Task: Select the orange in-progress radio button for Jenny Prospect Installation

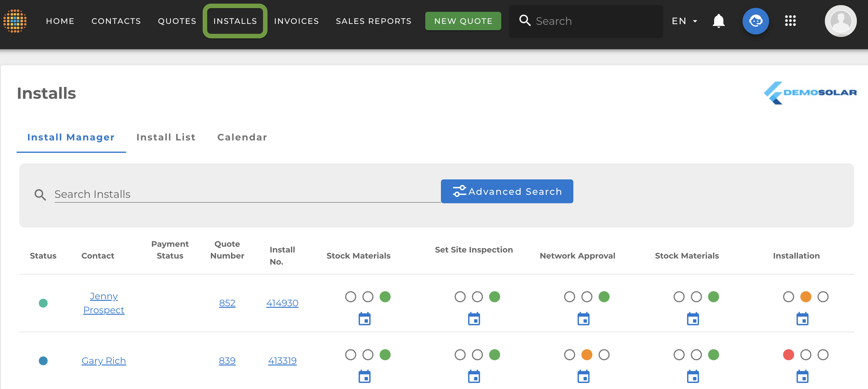Action: click(806, 297)
